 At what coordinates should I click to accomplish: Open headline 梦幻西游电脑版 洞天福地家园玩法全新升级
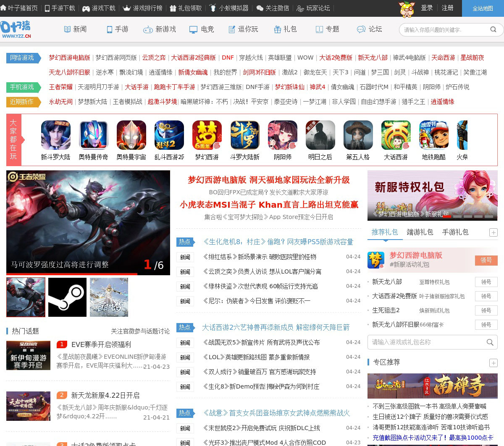(269, 180)
